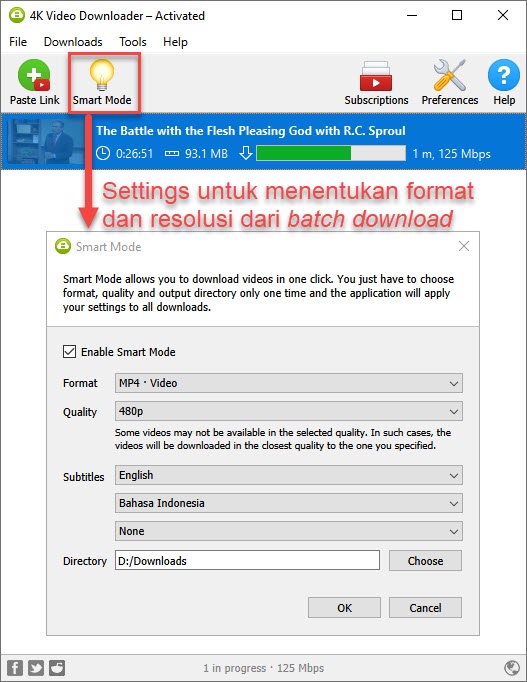Viewport: 527px width, 682px height.
Task: Click the '1 m, 125 Mbps' download speed text
Action: point(451,154)
